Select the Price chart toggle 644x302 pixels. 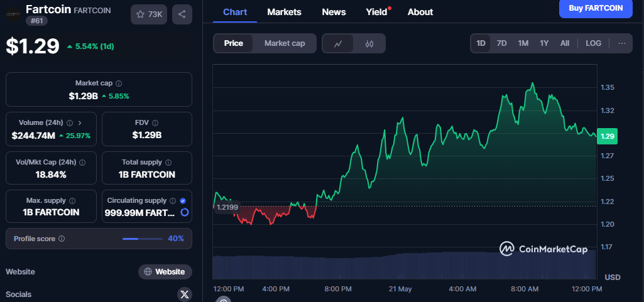click(233, 43)
